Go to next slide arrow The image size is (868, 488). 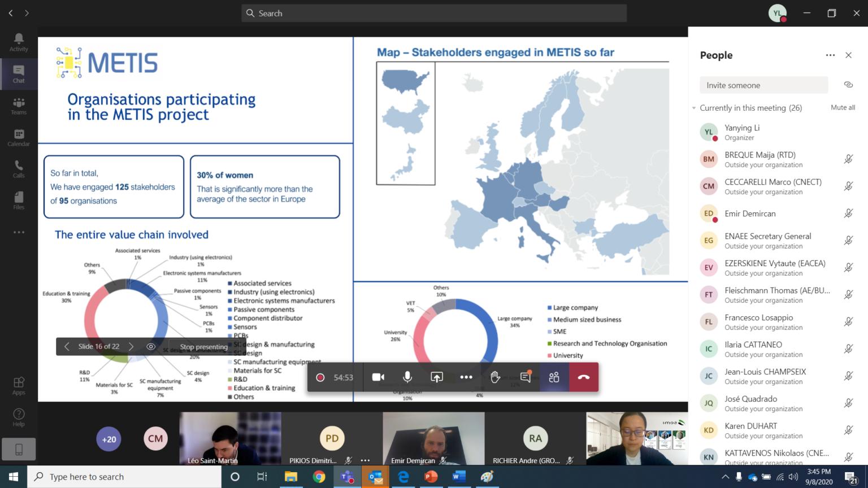tap(131, 346)
